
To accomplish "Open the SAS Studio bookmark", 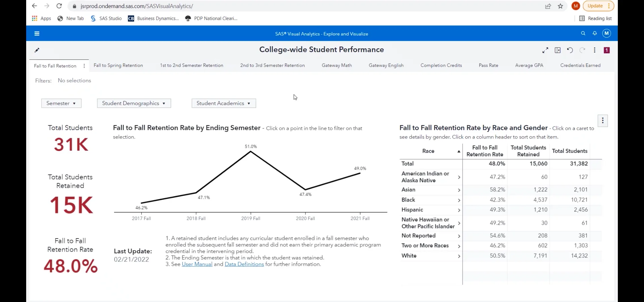I will (x=106, y=18).
